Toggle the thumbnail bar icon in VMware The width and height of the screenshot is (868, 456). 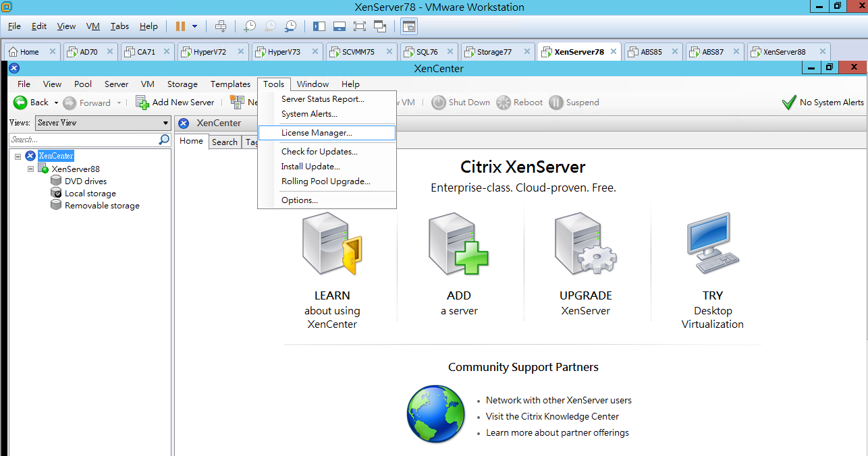point(340,26)
